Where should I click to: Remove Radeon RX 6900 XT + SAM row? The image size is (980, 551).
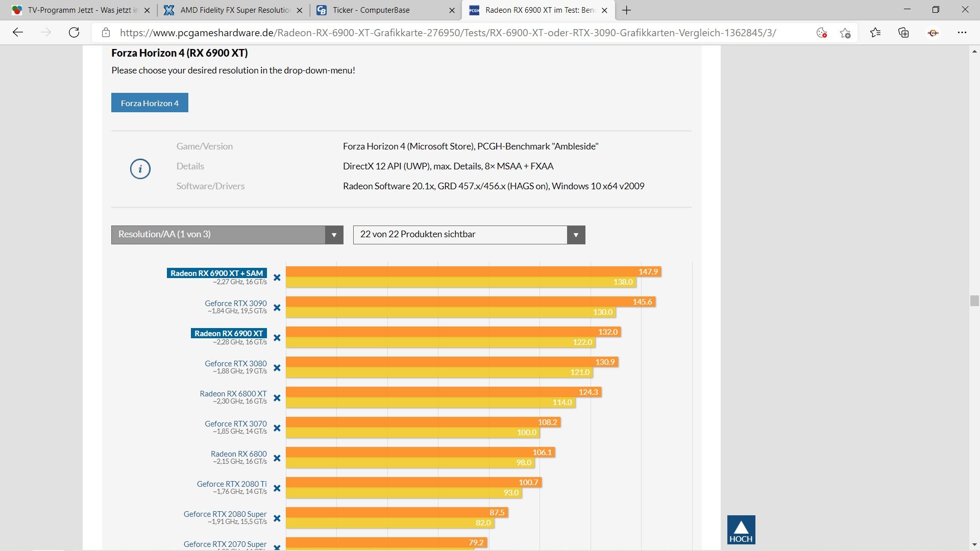pyautogui.click(x=277, y=278)
